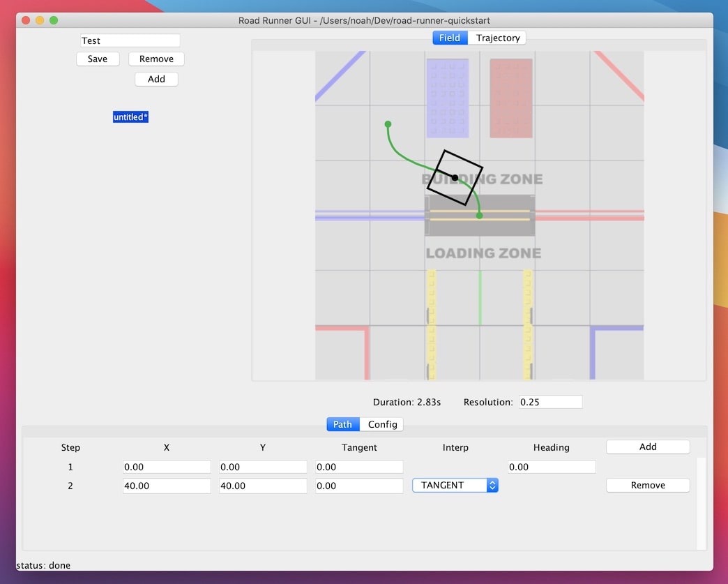The height and width of the screenshot is (584, 728).
Task: Click the Tangent column header
Action: pyautogui.click(x=359, y=447)
